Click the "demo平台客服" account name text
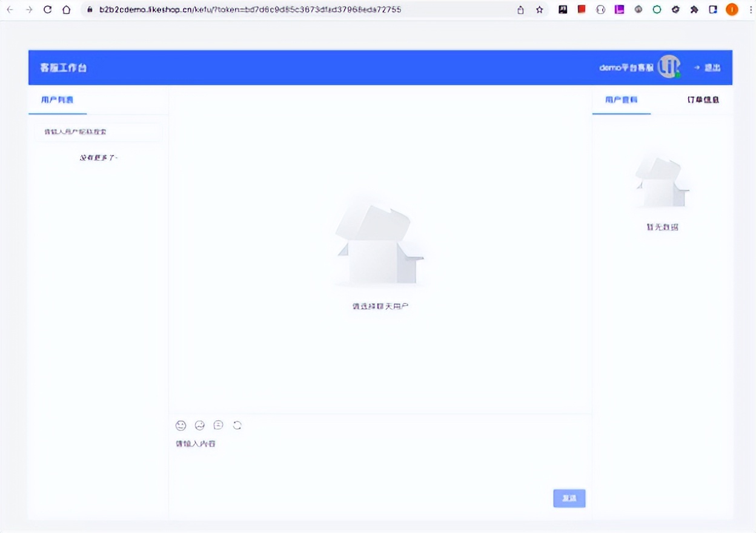This screenshot has width=756, height=533. (626, 68)
